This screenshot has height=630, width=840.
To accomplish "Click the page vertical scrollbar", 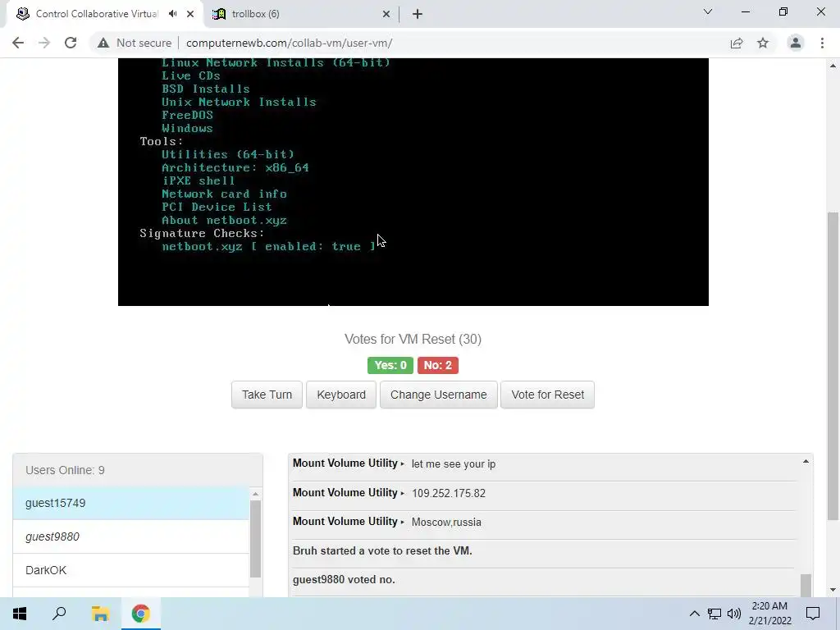I will 833,366.
